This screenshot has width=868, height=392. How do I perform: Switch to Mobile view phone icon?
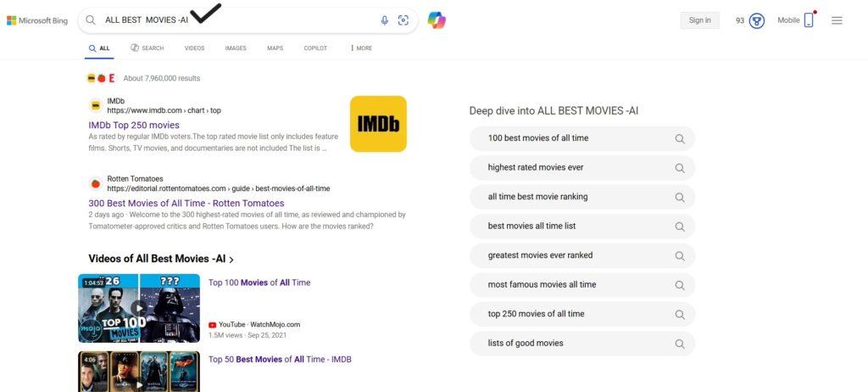point(809,20)
